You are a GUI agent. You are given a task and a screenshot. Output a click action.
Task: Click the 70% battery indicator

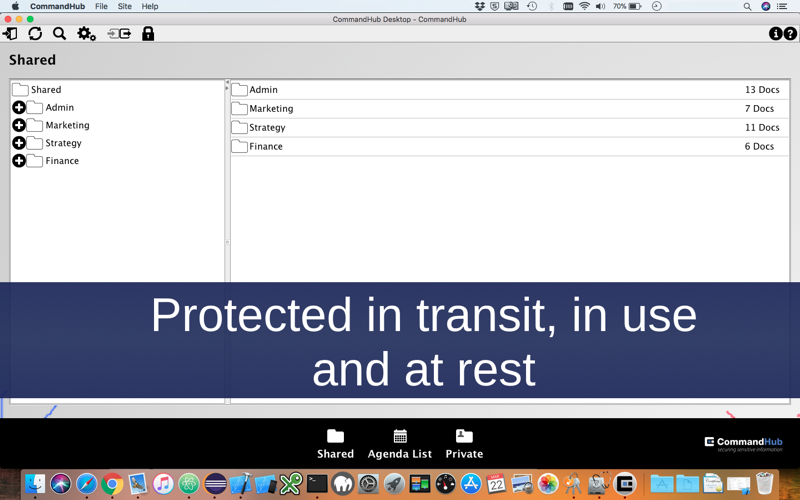click(x=627, y=6)
